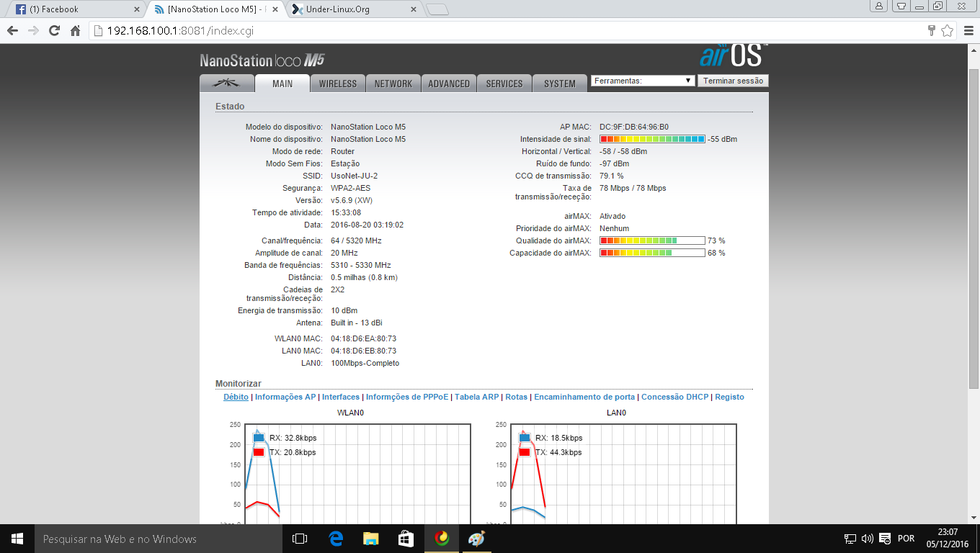Image resolution: width=980 pixels, height=553 pixels.
Task: Click the LAN0 MAC value 04:18:D6:EB:80:73
Action: pyautogui.click(x=364, y=351)
